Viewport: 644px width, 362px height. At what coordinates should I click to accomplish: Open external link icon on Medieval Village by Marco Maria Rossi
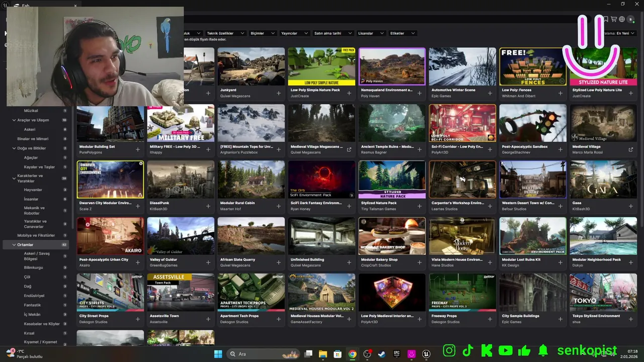[631, 149]
